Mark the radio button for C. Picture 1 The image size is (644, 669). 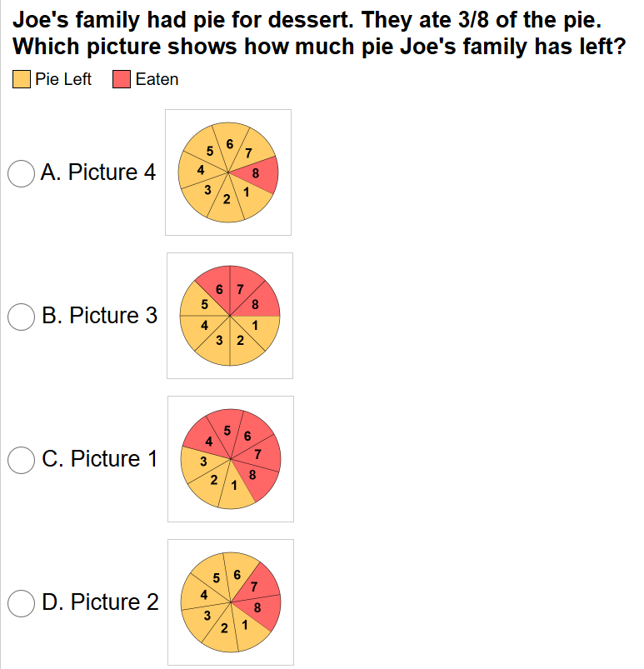21,460
